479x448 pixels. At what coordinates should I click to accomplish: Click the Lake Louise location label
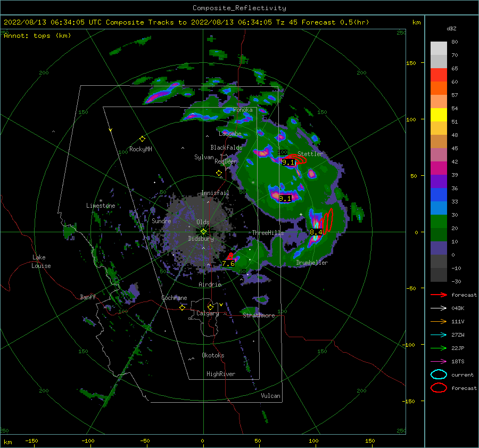click(42, 262)
